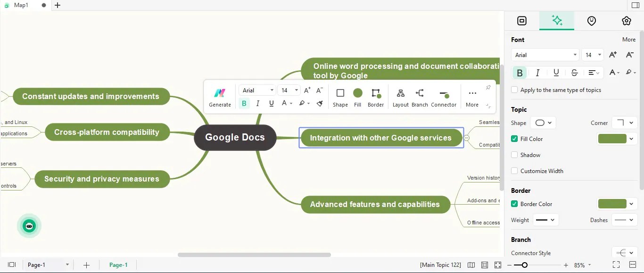Open the Arial font dropdown in right panel
This screenshot has height=273, width=644.
point(545,55)
